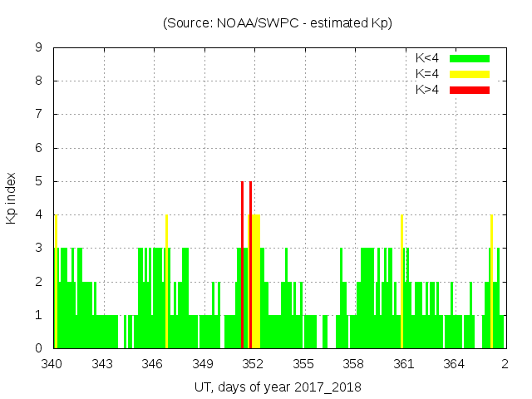Click the NOAA/SWPC source chart title
This screenshot has width=532, height=399.
click(x=278, y=23)
